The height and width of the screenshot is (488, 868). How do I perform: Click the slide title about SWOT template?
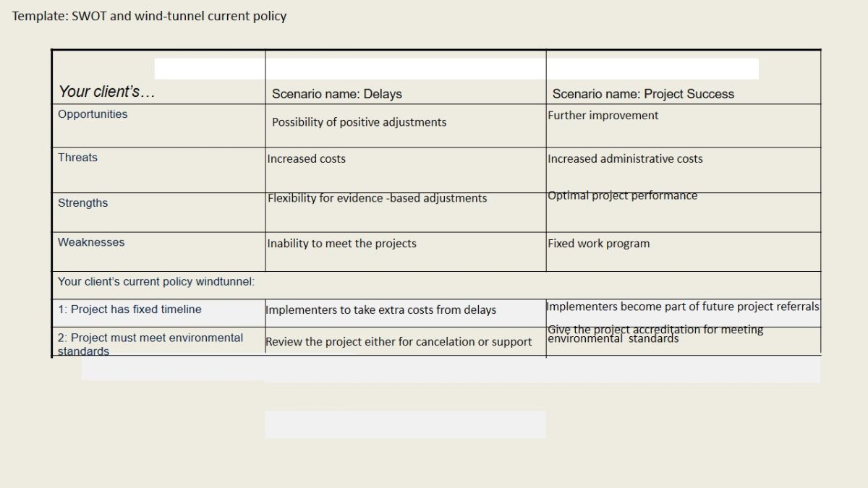[149, 16]
